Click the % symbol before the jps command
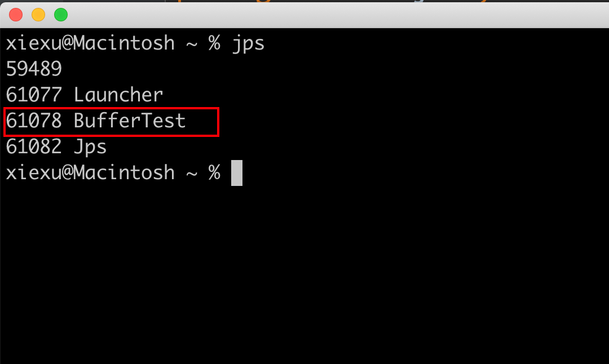The height and width of the screenshot is (364, 609). point(214,43)
